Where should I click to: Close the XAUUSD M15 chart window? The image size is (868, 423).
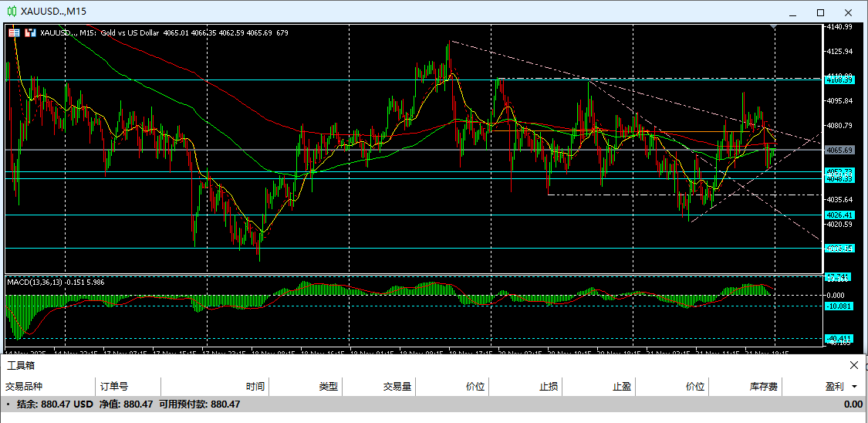pyautogui.click(x=849, y=12)
